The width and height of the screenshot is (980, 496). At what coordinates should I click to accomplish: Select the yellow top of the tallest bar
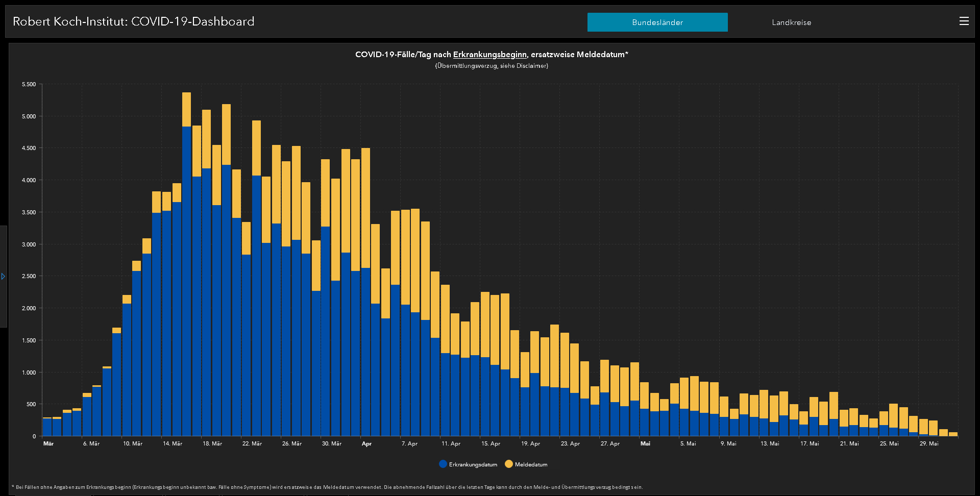coord(186,109)
